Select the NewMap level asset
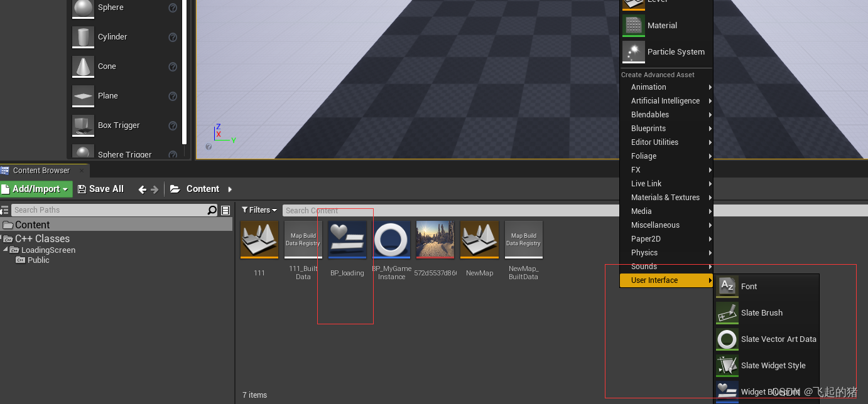The image size is (868, 404). tap(479, 240)
